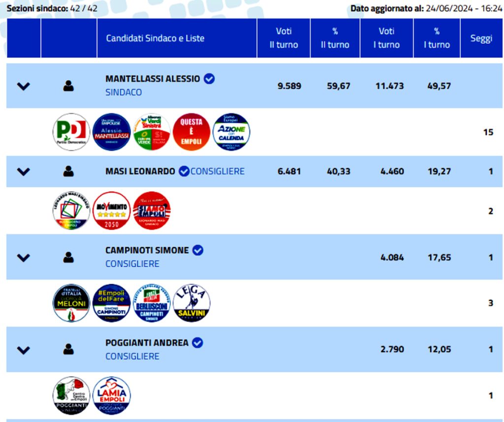Click the Seggi column header
Screen dimensions: 504x422
pos(481,38)
